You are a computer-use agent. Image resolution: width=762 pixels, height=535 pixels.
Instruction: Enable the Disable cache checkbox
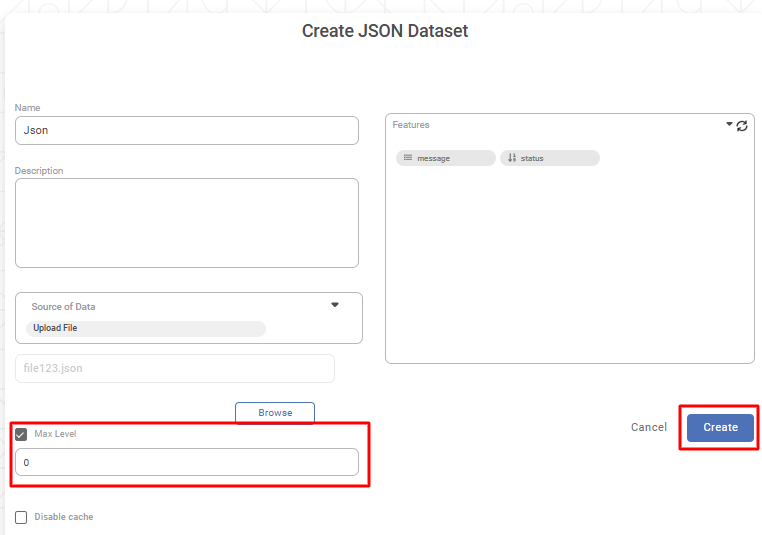21,517
